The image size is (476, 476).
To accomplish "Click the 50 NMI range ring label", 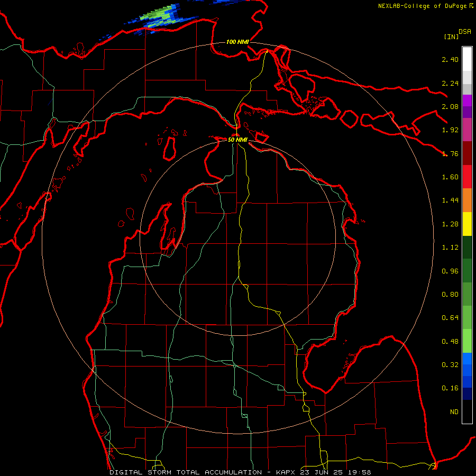I will click(237, 140).
